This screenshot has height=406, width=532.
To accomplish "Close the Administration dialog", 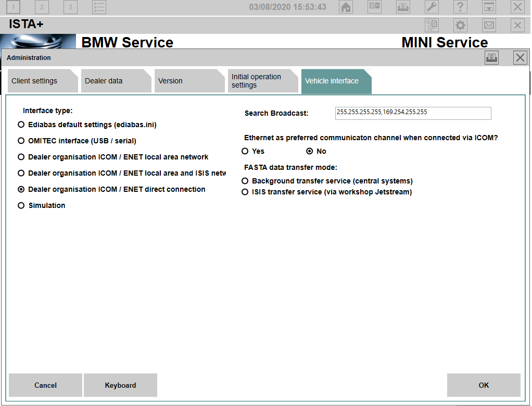I will tap(520, 58).
